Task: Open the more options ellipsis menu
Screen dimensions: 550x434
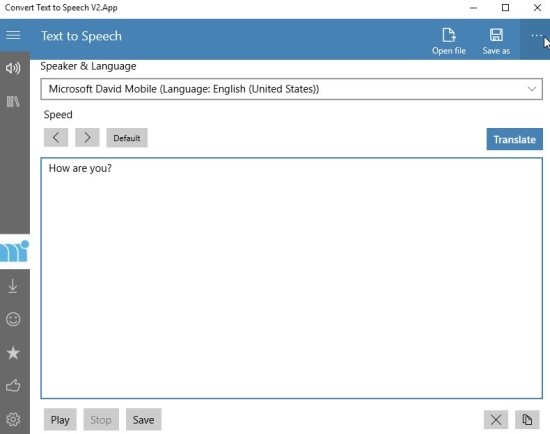Action: point(535,36)
